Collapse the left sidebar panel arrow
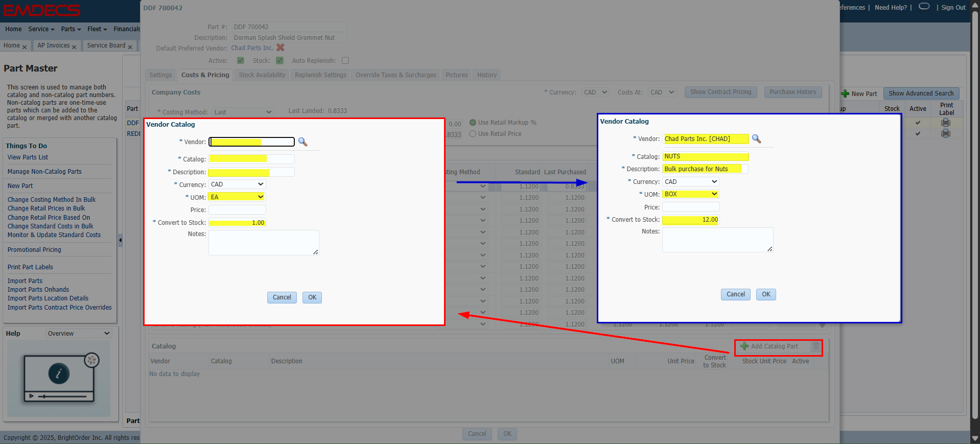980x444 pixels. coord(121,240)
